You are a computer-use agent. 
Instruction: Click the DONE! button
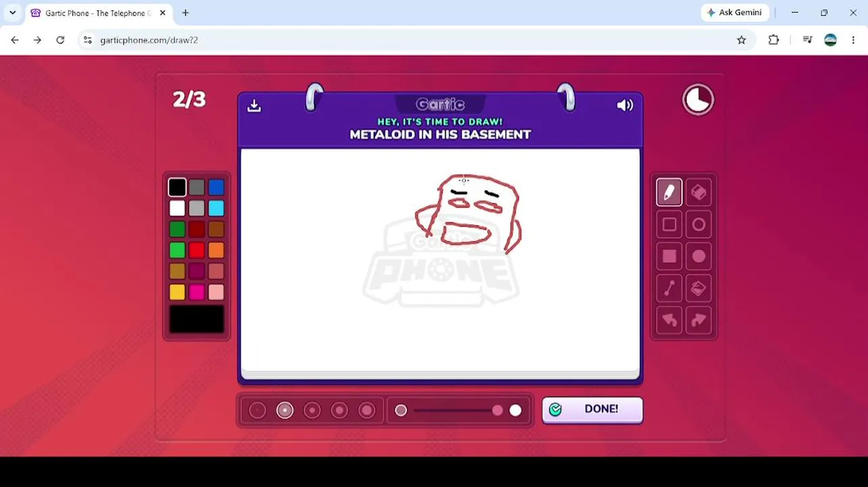pos(592,409)
